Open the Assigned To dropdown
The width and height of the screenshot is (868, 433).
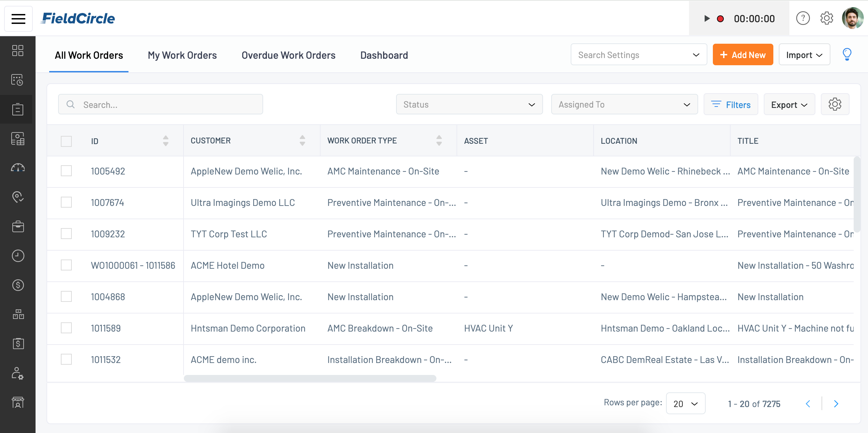tap(624, 104)
